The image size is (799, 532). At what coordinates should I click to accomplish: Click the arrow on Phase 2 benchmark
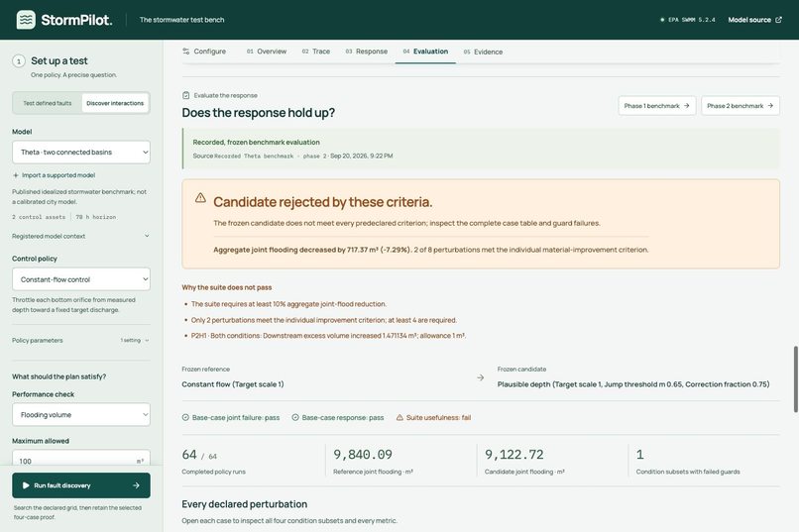770,106
